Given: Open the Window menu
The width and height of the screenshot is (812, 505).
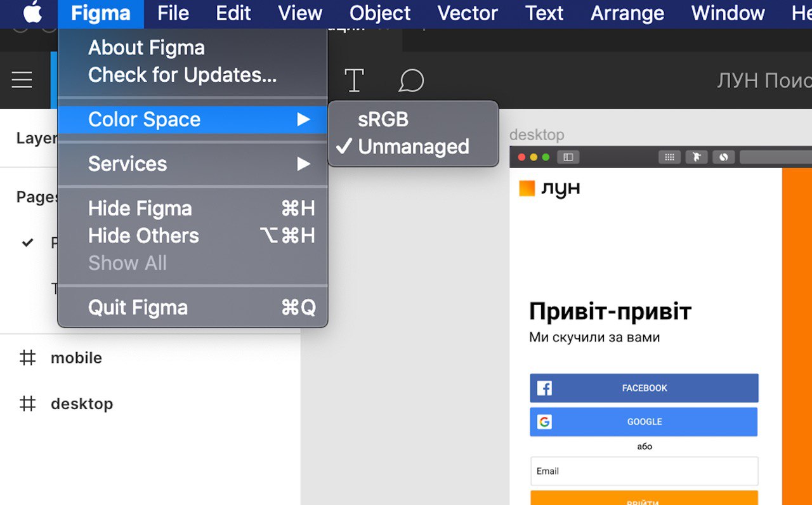Looking at the screenshot, I should (728, 13).
